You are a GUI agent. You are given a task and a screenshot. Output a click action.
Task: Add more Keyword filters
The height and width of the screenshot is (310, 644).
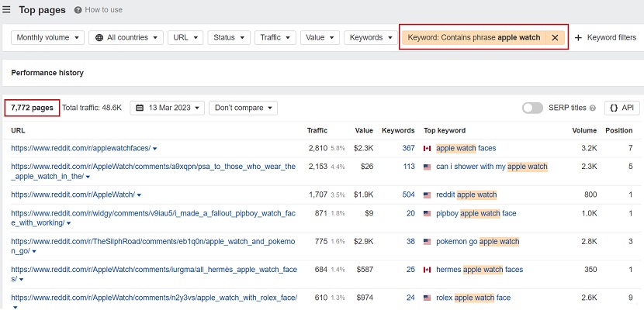[x=605, y=38]
